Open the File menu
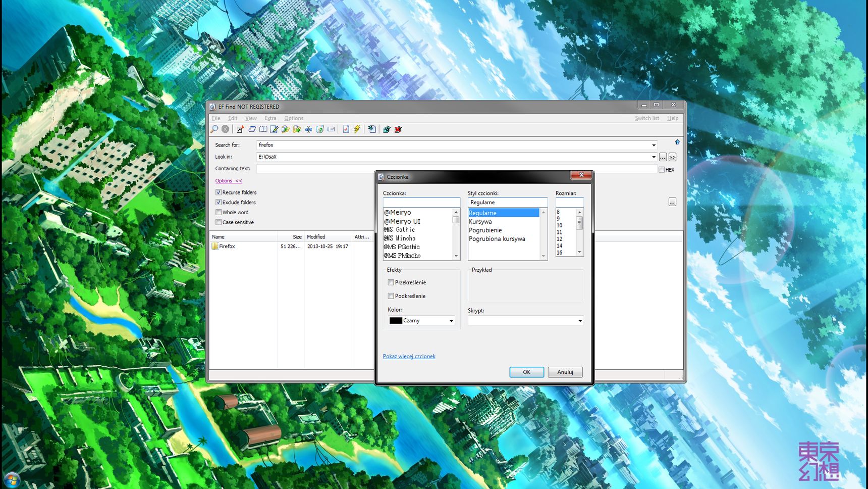The width and height of the screenshot is (868, 489). [x=216, y=118]
